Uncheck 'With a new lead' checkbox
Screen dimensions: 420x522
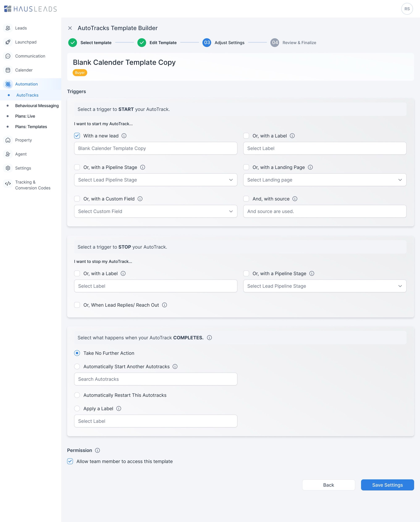pyautogui.click(x=77, y=136)
